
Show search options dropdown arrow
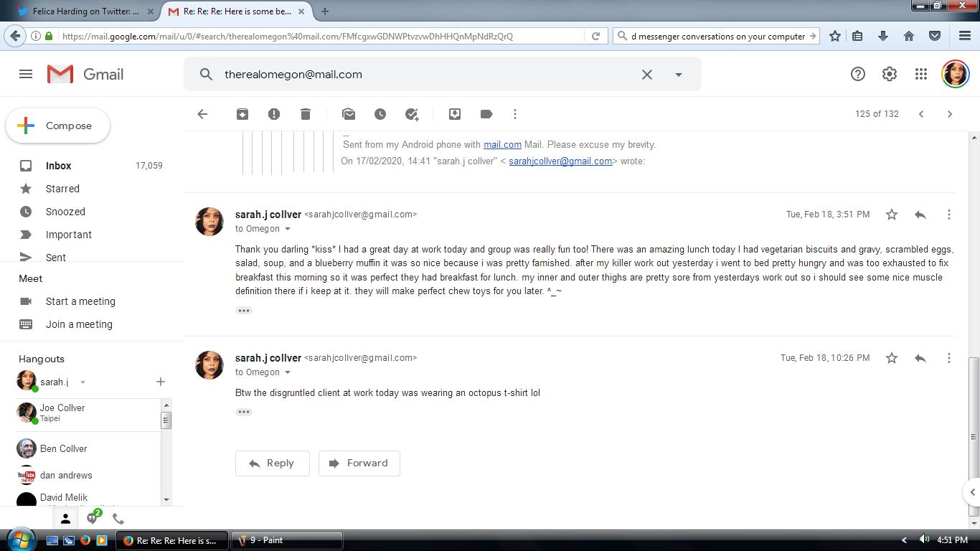point(679,74)
